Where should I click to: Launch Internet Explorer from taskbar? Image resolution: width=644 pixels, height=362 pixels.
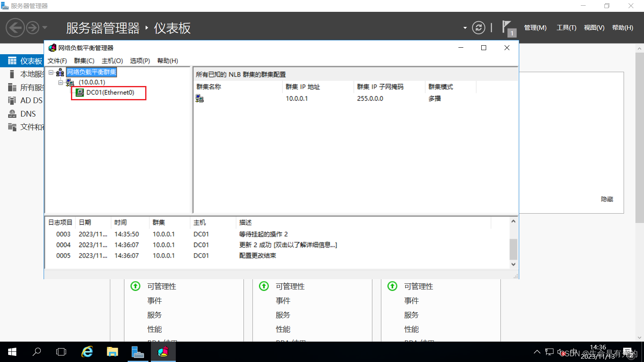(87, 352)
